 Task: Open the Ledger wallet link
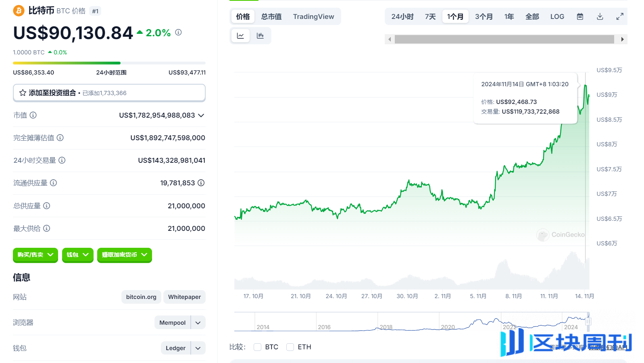point(176,348)
